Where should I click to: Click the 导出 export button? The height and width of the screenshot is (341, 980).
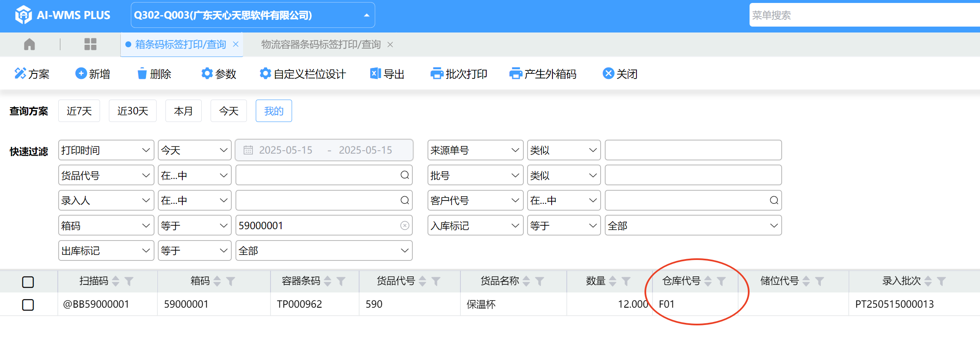pyautogui.click(x=387, y=74)
